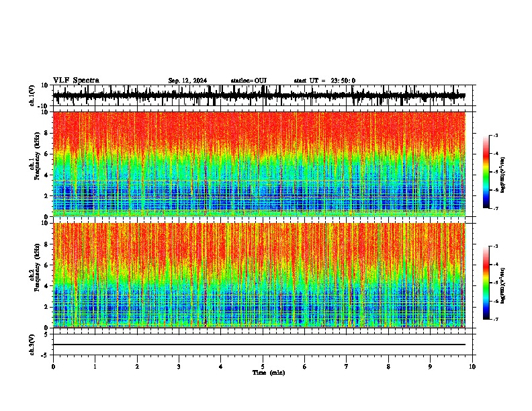The width and height of the screenshot is (532, 411).
Task: Click the ch.1 spectrogram color bar
Action: (x=486, y=172)
